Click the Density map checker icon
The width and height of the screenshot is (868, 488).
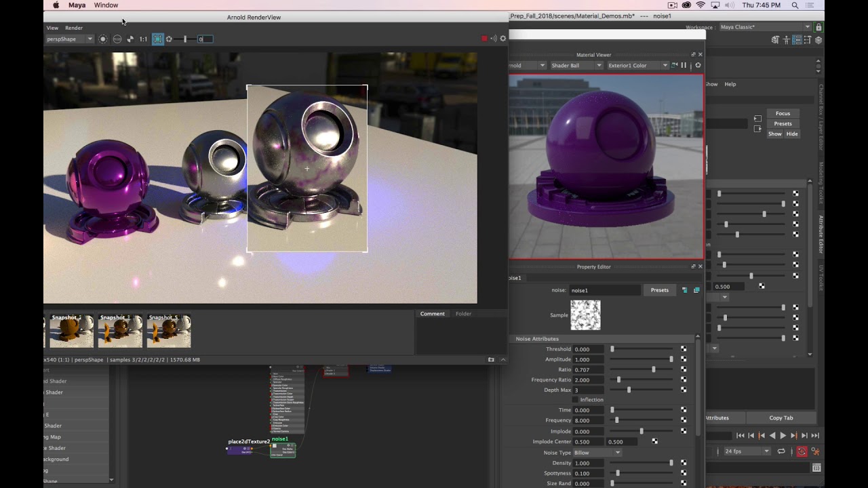click(x=684, y=463)
